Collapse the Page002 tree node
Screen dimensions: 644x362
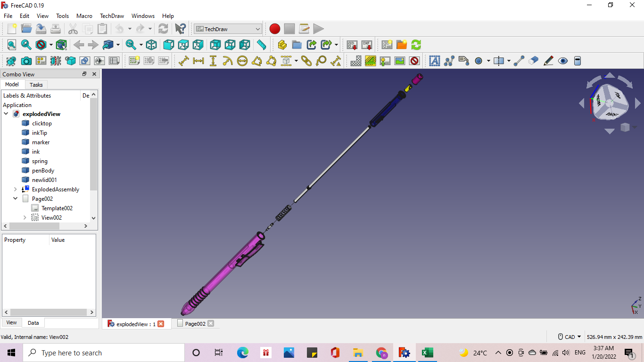coord(16,199)
